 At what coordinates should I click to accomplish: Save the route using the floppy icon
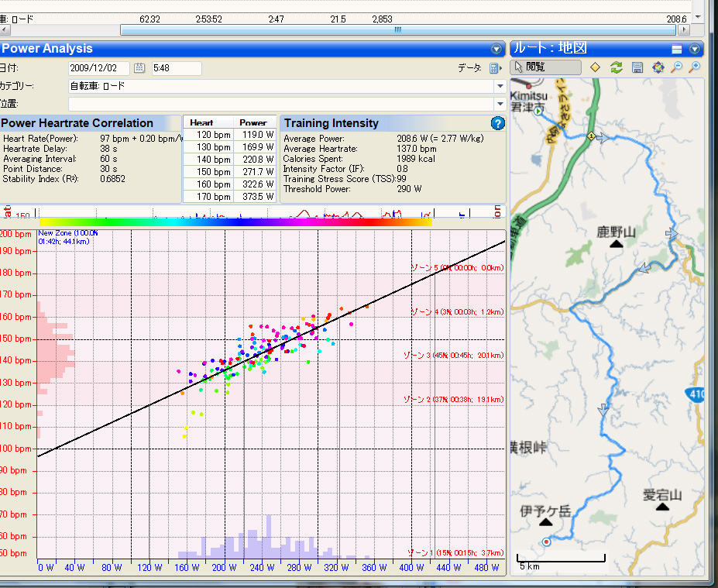(637, 67)
